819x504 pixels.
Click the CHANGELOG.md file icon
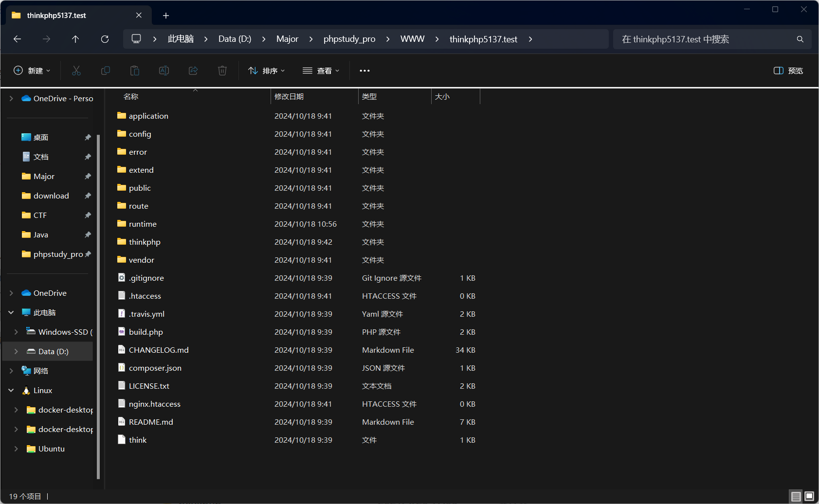122,350
